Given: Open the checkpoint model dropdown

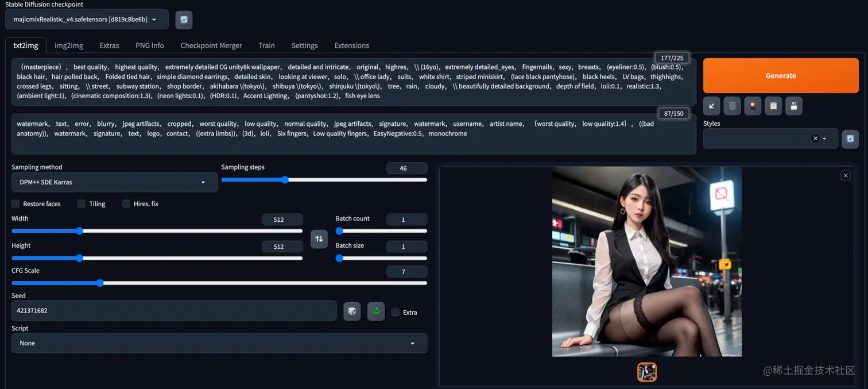Looking at the screenshot, I should click(x=87, y=20).
